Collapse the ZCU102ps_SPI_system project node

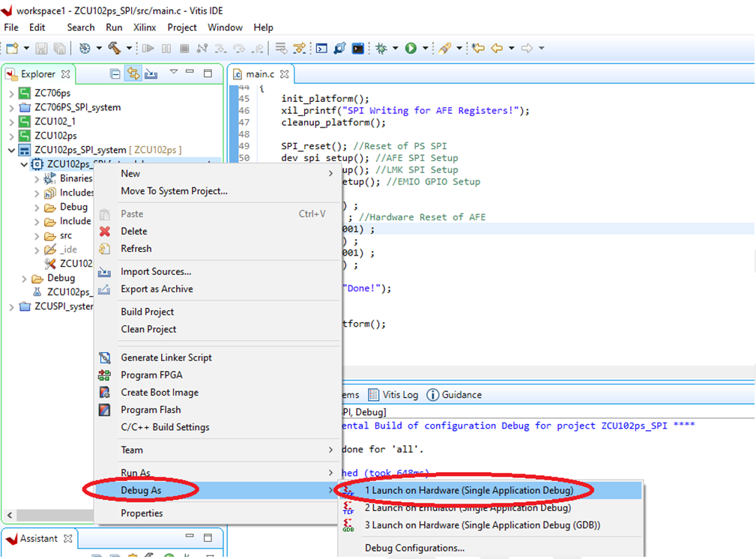click(x=11, y=150)
